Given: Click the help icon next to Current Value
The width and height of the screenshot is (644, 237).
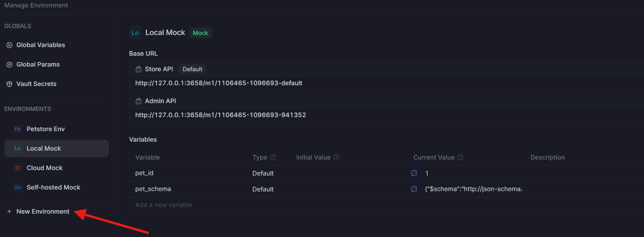Looking at the screenshot, I should [460, 158].
